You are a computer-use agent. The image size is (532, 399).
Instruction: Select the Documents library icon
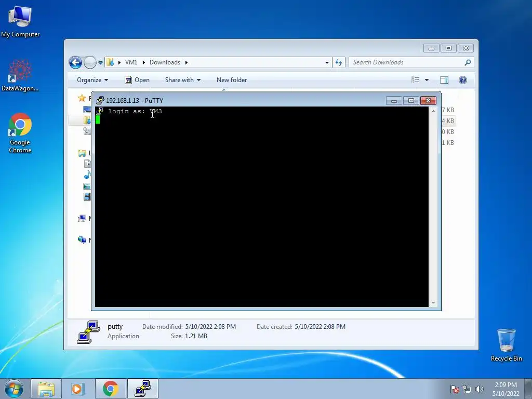pyautogui.click(x=87, y=164)
